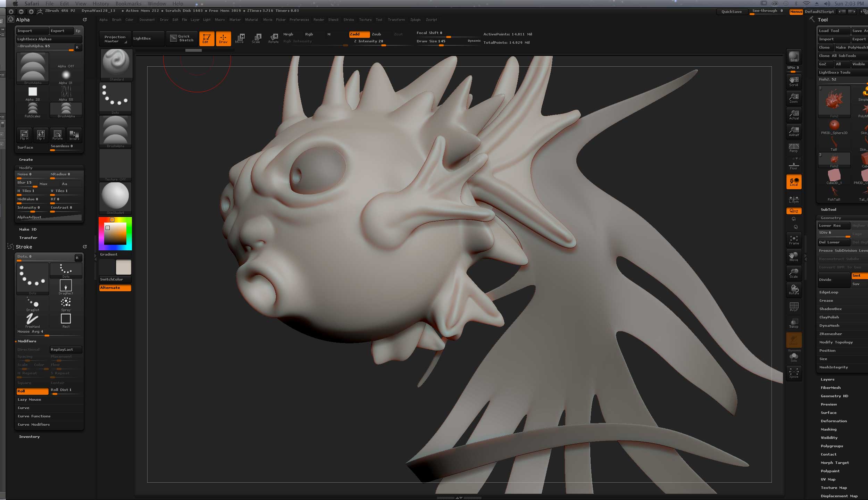
Task: Expand the Layers subpalette
Action: pos(827,379)
